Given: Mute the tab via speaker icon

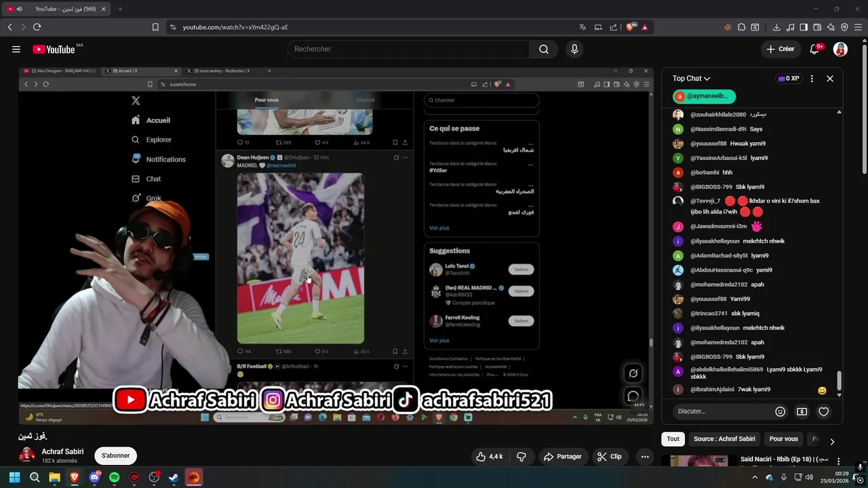Looking at the screenshot, I should (19, 9).
